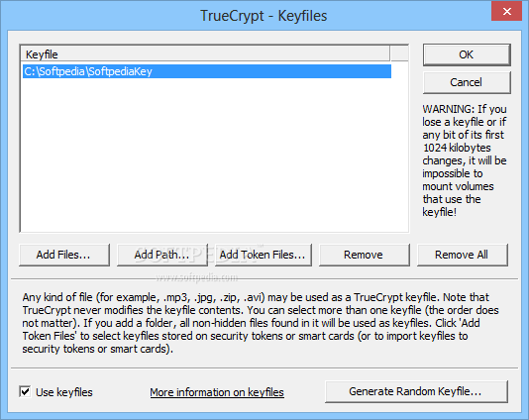Click Add Token Files button
Viewport: 529px width, 420px height.
(x=263, y=255)
